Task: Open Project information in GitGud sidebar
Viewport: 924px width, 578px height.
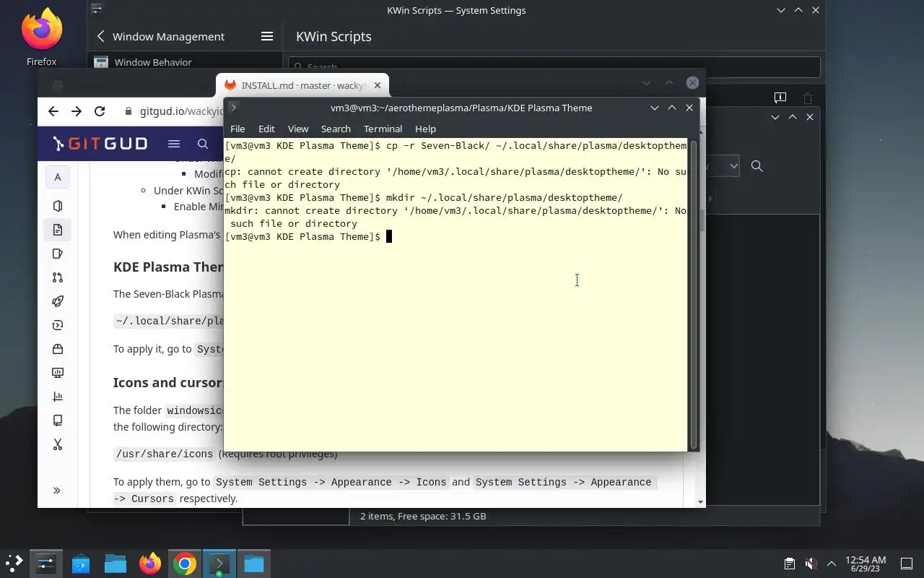Action: [x=58, y=206]
